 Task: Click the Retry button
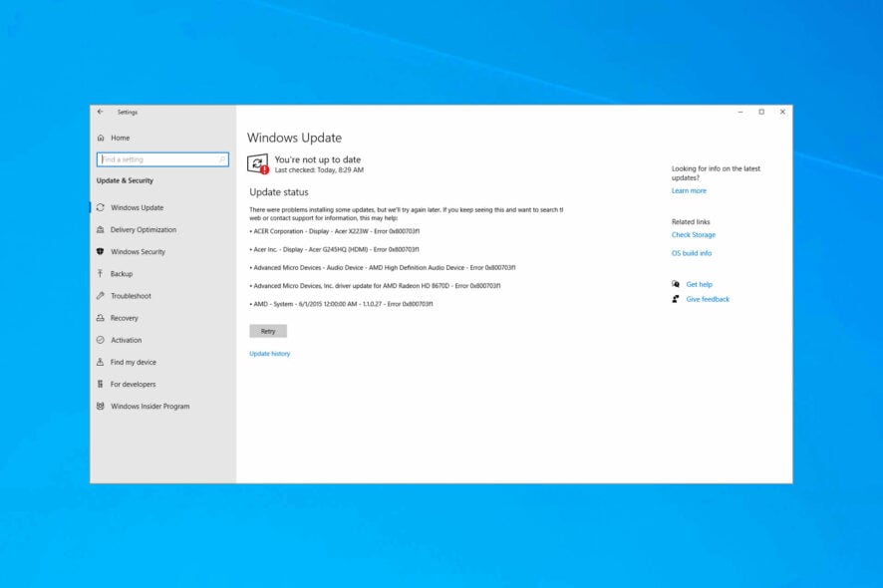pos(268,331)
